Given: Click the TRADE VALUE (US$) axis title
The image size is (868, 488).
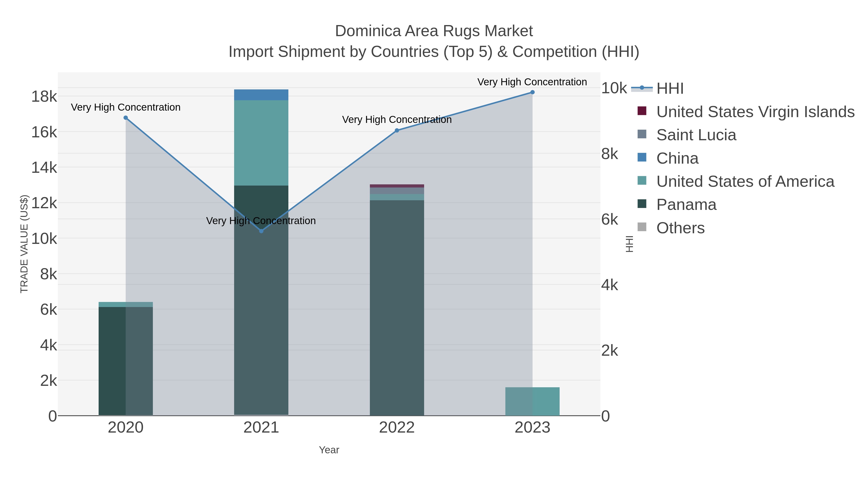Looking at the screenshot, I should pyautogui.click(x=24, y=244).
